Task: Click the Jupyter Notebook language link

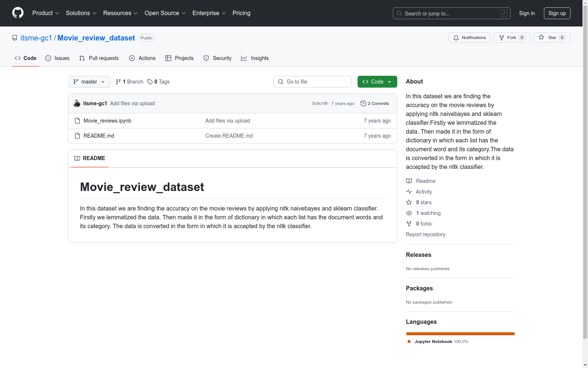Action: (x=438, y=342)
